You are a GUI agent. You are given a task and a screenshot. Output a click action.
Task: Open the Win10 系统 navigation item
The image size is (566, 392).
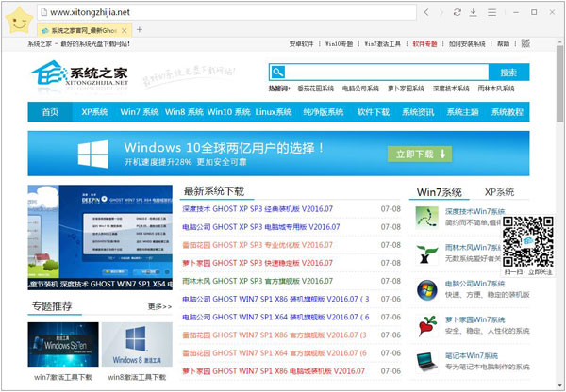click(x=229, y=112)
